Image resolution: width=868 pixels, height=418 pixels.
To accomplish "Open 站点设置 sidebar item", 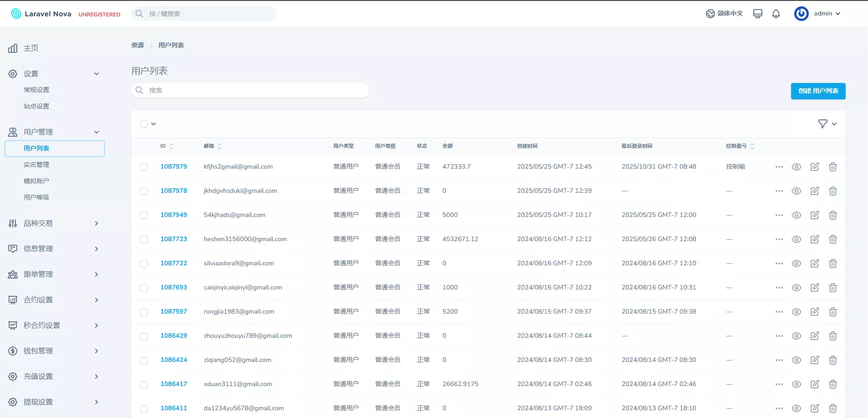I will coord(36,106).
